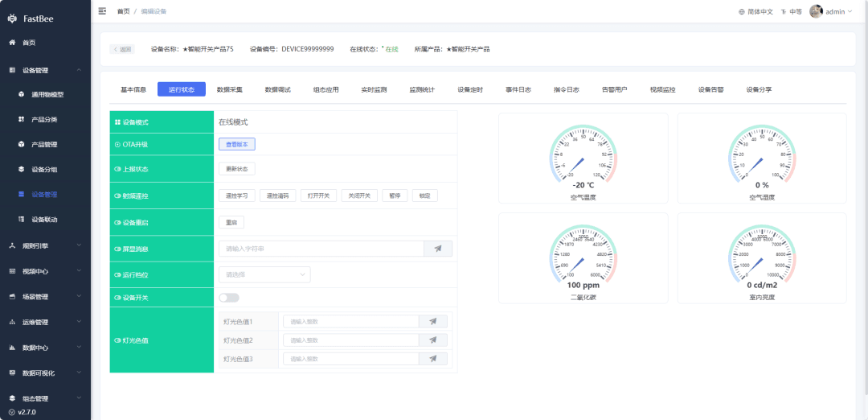Click the globe language icon in header
This screenshot has height=420, width=868.
pyautogui.click(x=742, y=11)
